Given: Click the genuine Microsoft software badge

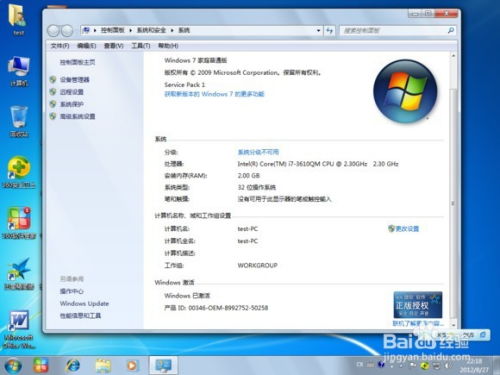Looking at the screenshot, I should click(418, 305).
